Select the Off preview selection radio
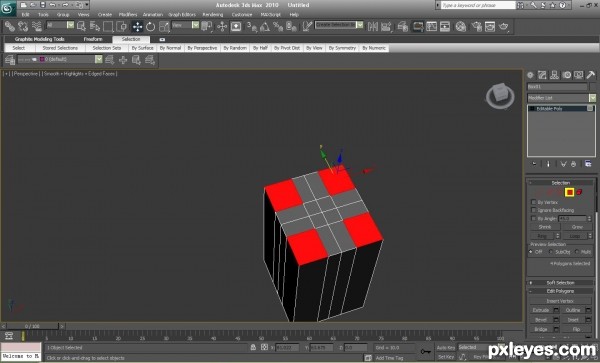Image resolution: width=600 pixels, height=363 pixels. (531, 251)
